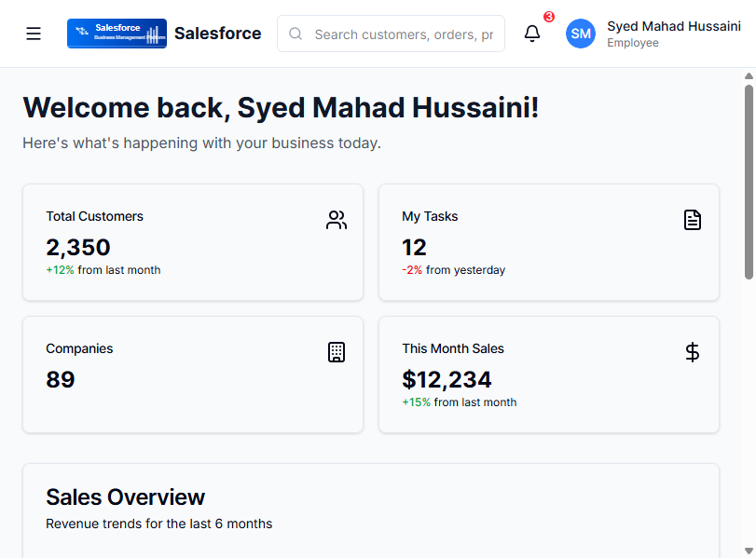Screen dimensions: 756x558
Task: Open the Total Customers card
Action: [193, 242]
